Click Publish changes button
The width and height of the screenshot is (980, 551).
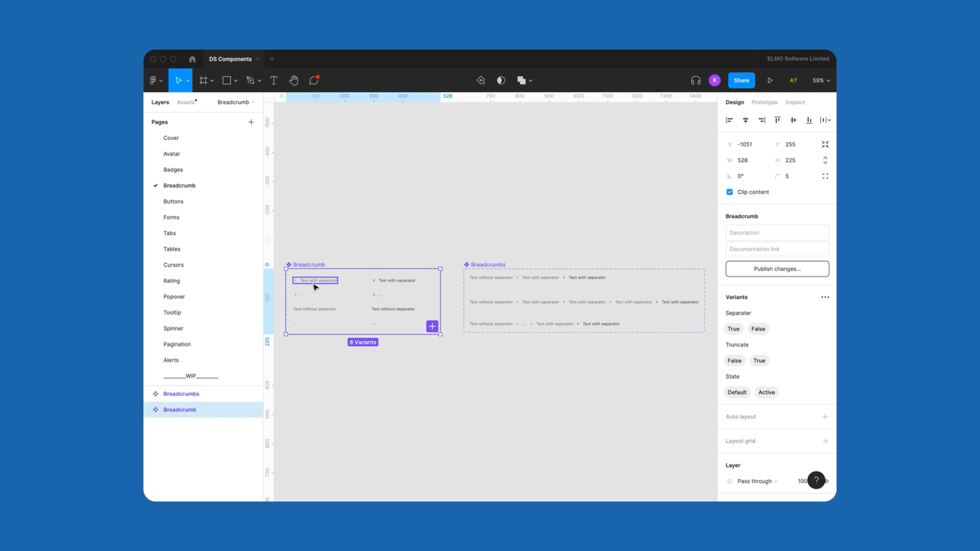click(777, 269)
